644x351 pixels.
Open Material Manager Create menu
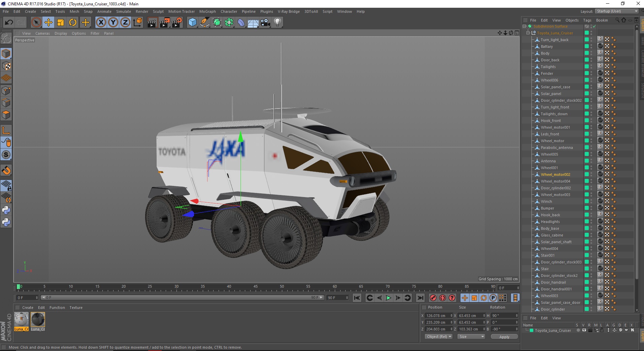[28, 308]
